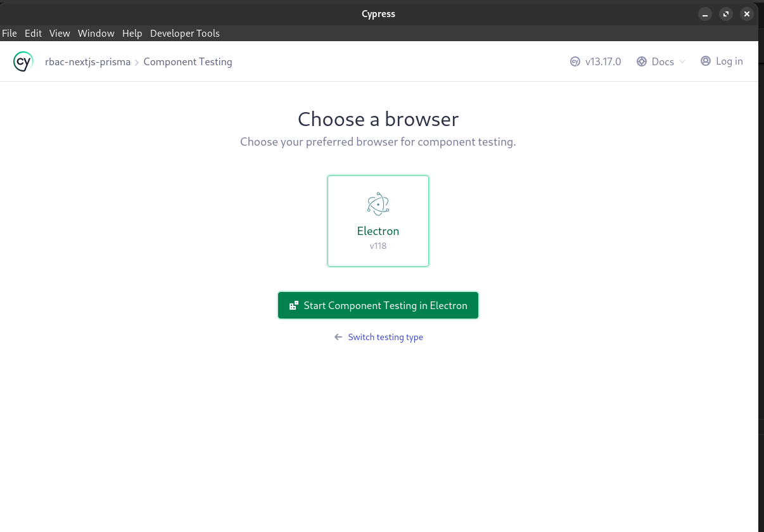
Task: Go to rbac-nextjs-prisma project breadcrumb
Action: pyautogui.click(x=87, y=61)
